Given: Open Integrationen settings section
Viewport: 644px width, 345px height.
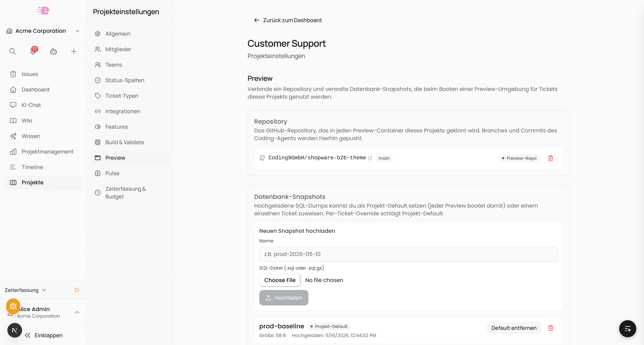Looking at the screenshot, I should click(130, 111).
